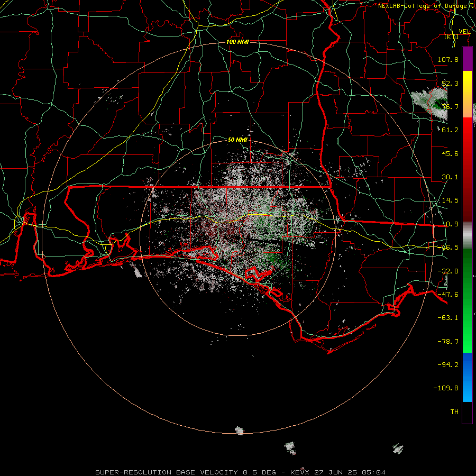
Task: Select the 82.3 value on the velocity scale
Action: click(x=450, y=83)
